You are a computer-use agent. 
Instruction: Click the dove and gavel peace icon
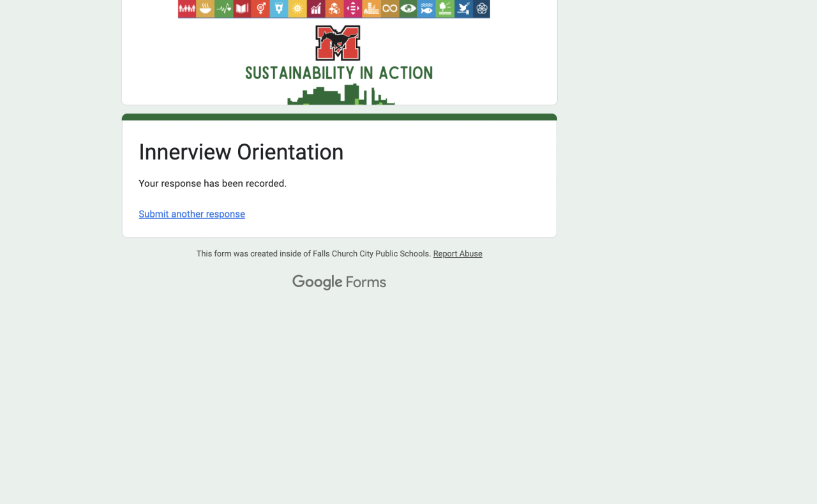464,9
